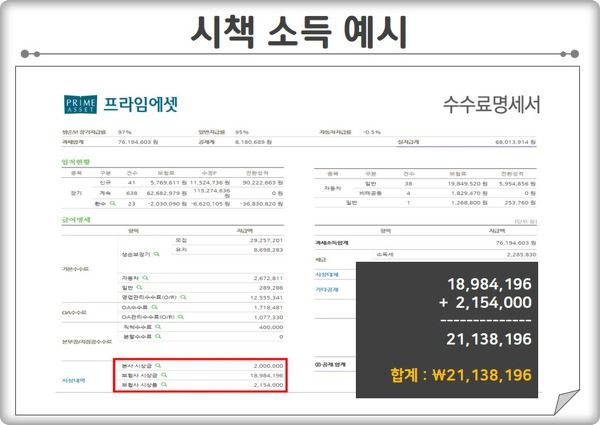Select the 12,555,341 amount

(267, 298)
